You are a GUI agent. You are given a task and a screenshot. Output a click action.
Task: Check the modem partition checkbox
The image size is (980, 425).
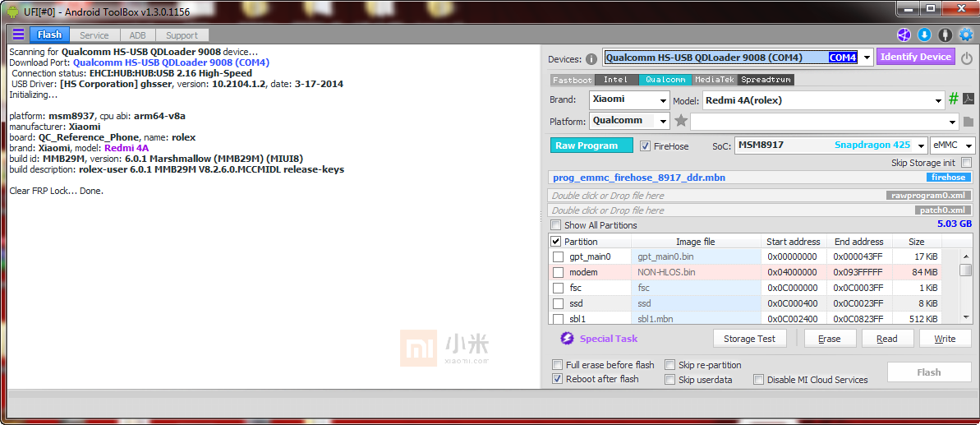coord(558,272)
